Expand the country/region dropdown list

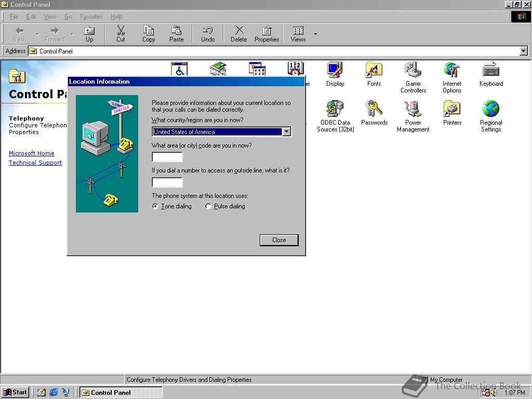(x=286, y=131)
